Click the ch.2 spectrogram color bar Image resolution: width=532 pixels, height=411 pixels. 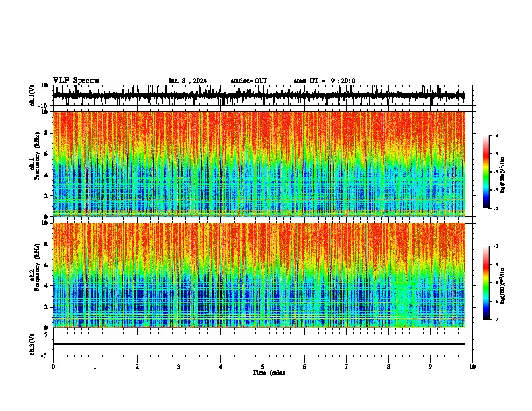tap(486, 283)
